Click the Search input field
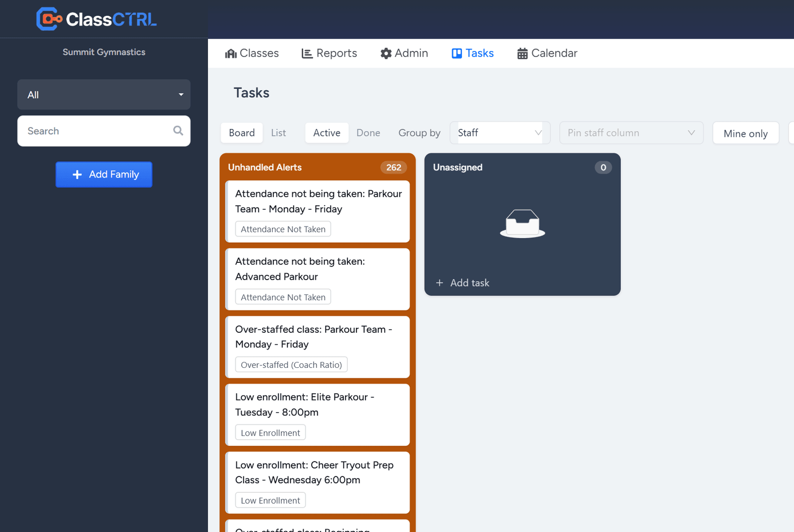This screenshot has width=794, height=532. pos(104,131)
